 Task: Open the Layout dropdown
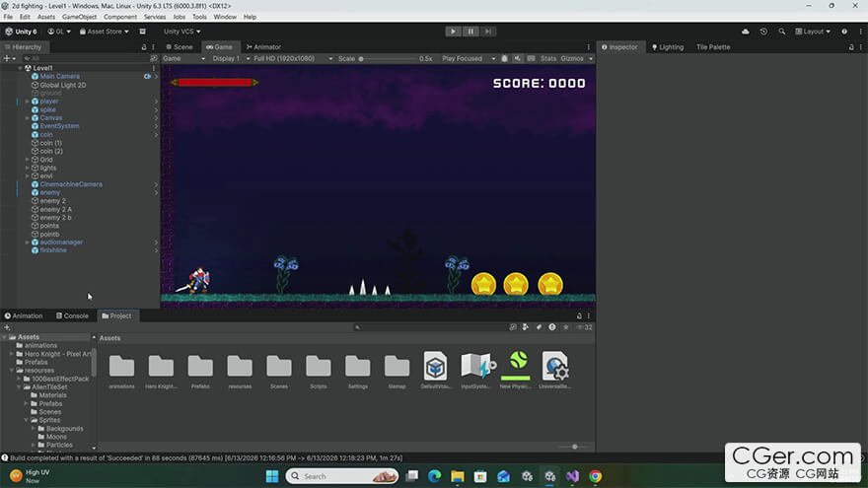tap(813, 32)
